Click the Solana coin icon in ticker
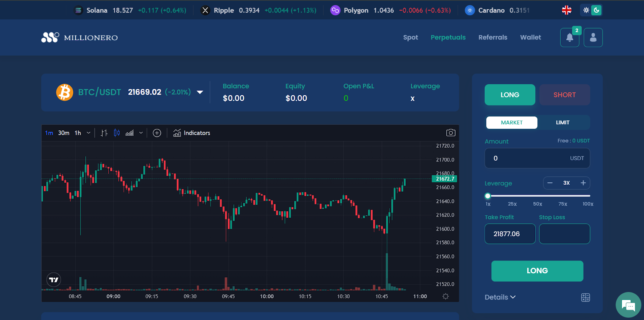The width and height of the screenshot is (644, 320). pos(78,10)
